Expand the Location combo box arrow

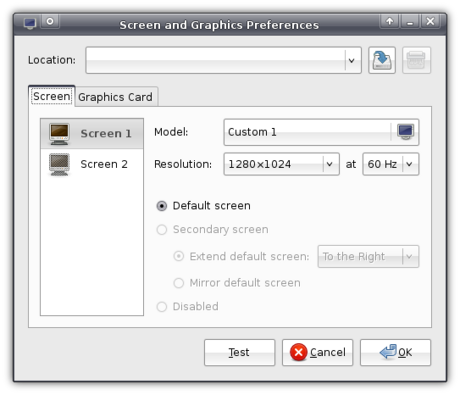click(351, 60)
